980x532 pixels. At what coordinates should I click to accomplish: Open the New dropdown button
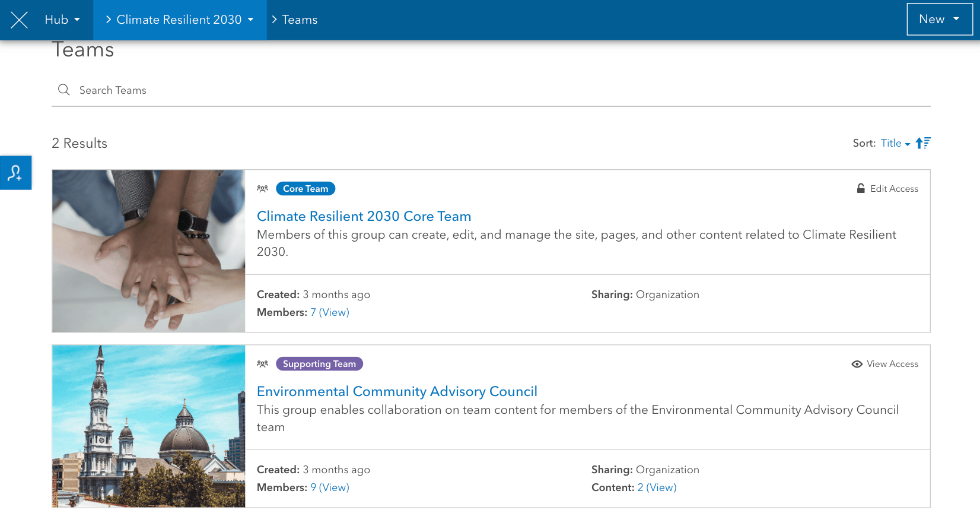coord(939,20)
